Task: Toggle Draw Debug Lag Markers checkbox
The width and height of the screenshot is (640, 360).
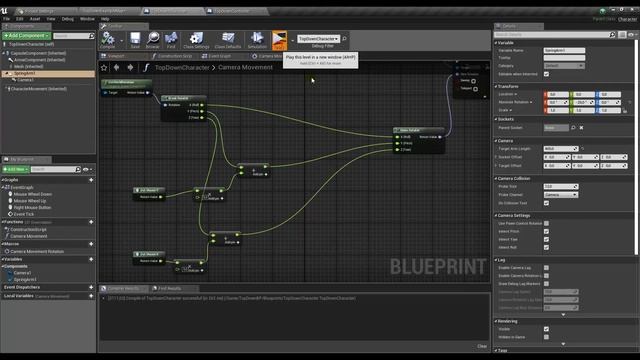Action: [547, 284]
